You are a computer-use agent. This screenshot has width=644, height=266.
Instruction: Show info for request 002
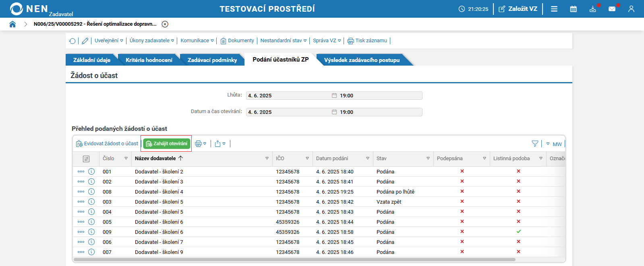click(91, 181)
